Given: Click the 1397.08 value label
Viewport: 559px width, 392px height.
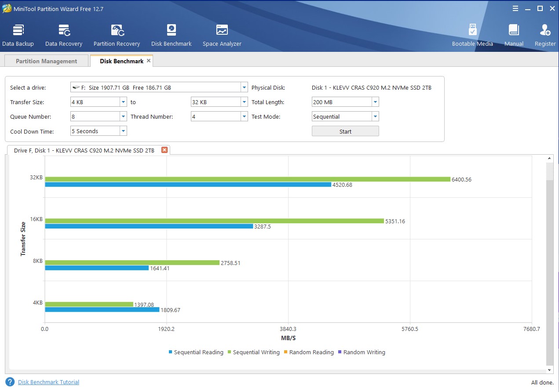Looking at the screenshot, I should pos(144,304).
